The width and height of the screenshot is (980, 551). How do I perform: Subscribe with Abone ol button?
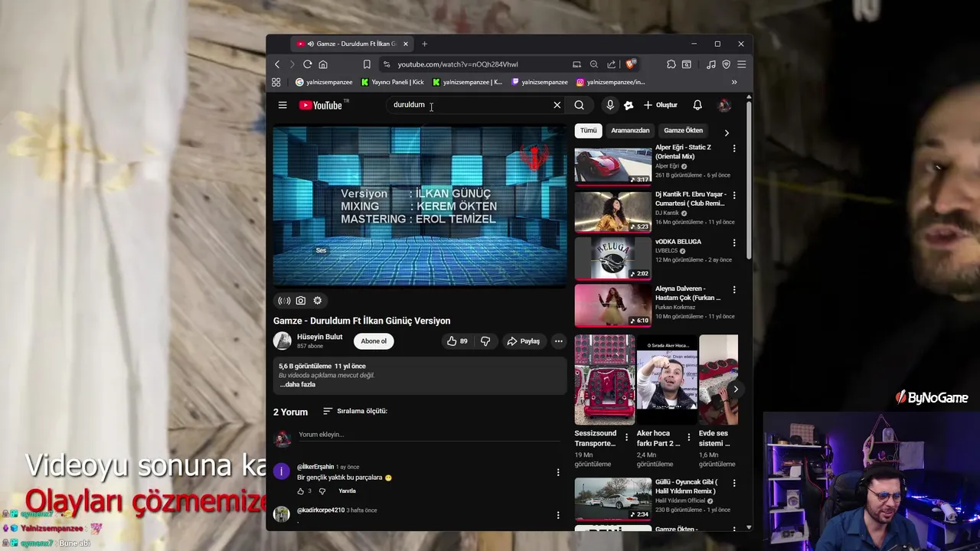point(374,341)
